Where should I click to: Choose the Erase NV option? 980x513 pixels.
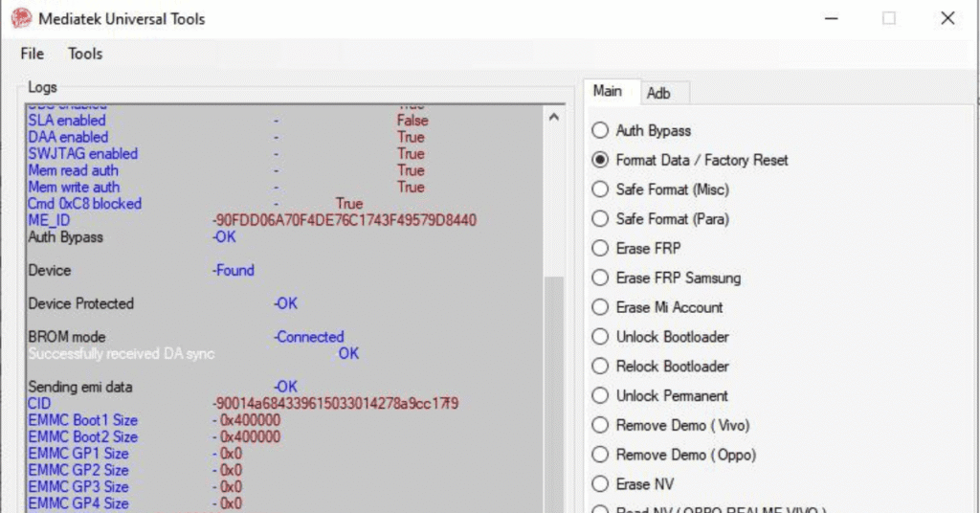634,483
